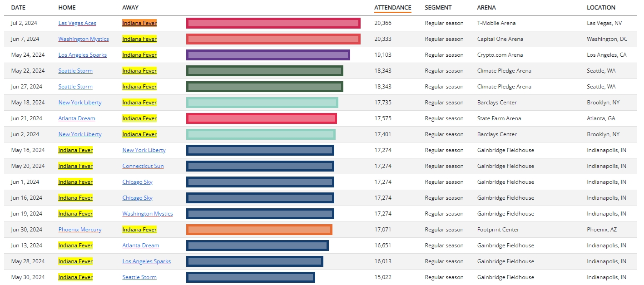Click orange-highlighted Indiana Fever in Jul 2 row
Viewport: 644px width, 285px height.
[139, 23]
